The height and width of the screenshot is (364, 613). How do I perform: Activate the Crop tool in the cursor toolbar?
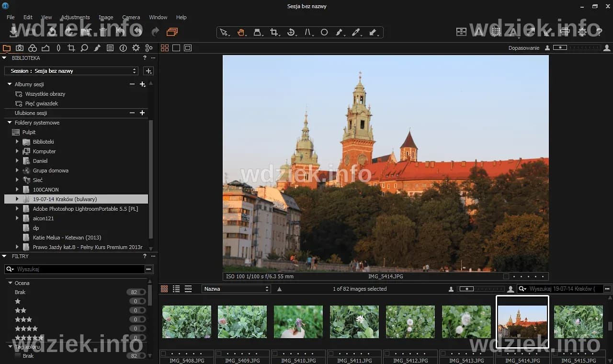click(274, 32)
